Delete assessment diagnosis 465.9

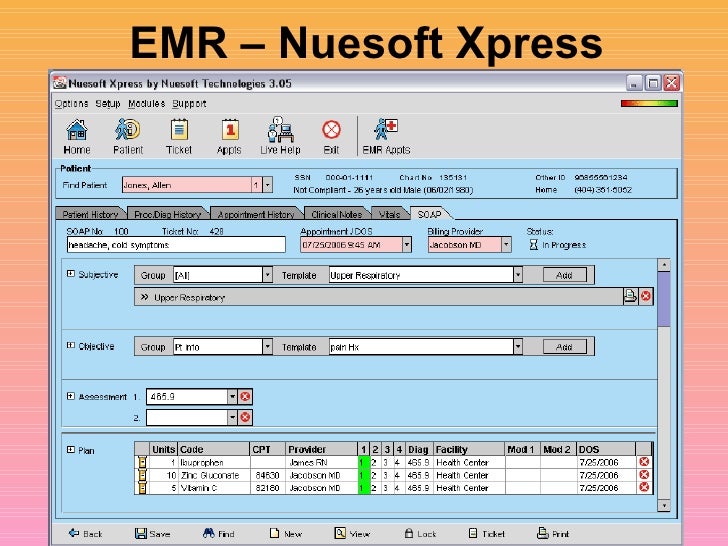[x=245, y=396]
